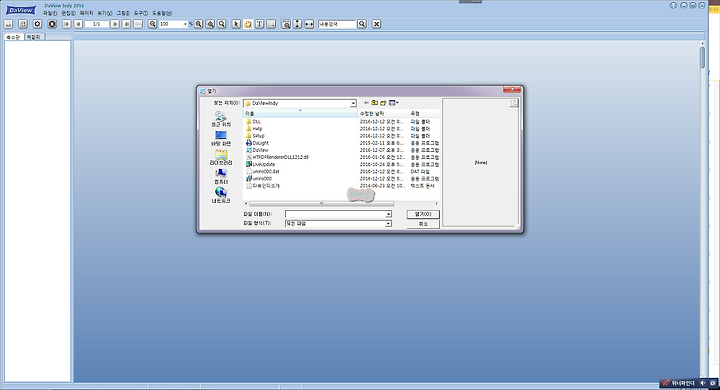Open the 편집 menu

click(68, 13)
